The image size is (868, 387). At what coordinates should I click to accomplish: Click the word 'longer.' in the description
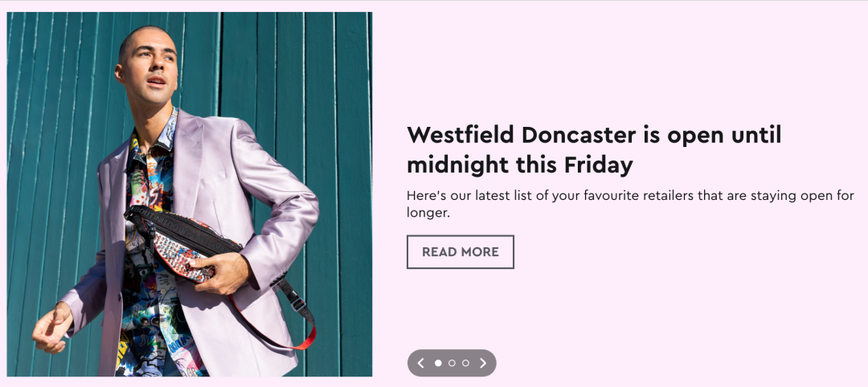428,213
